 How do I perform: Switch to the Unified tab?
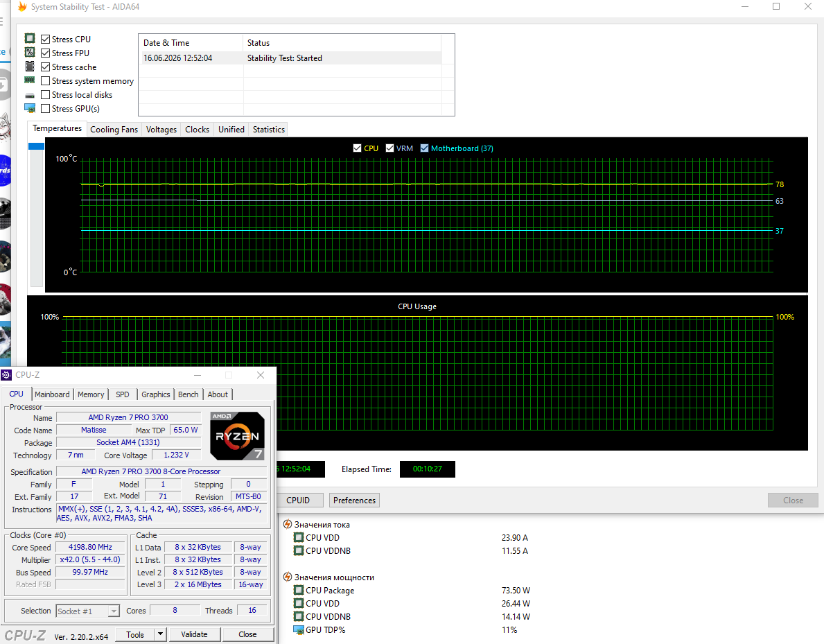pyautogui.click(x=231, y=130)
